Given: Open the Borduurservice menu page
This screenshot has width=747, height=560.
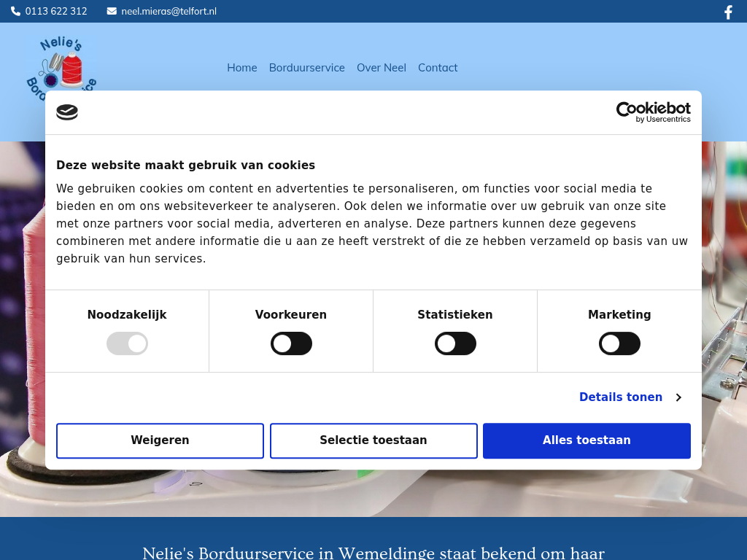Looking at the screenshot, I should (x=306, y=68).
